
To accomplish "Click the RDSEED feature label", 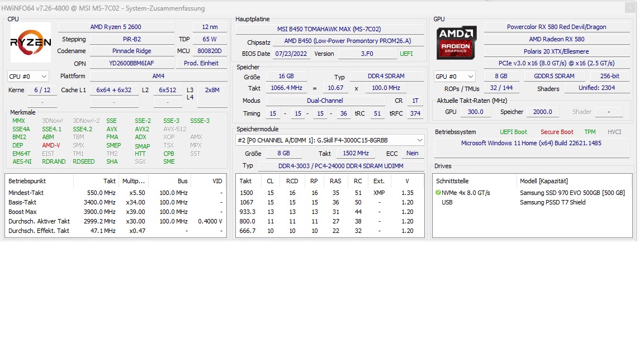I will point(83,161).
